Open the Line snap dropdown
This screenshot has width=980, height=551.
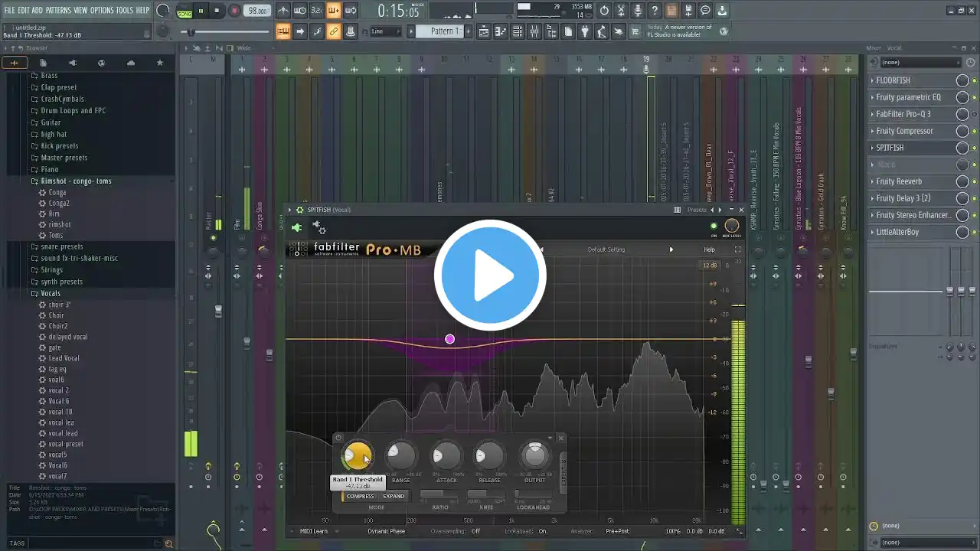click(x=385, y=31)
